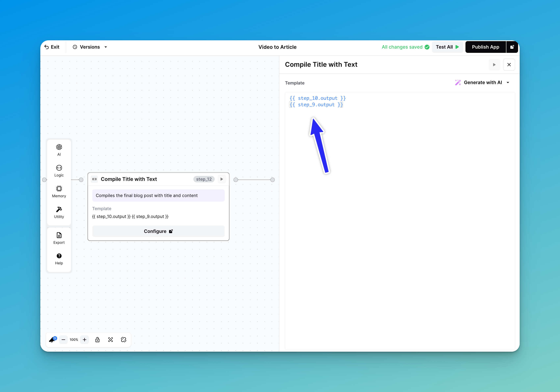Viewport: 560px width, 392px height.
Task: Run step from the panel play button
Action: point(494,65)
